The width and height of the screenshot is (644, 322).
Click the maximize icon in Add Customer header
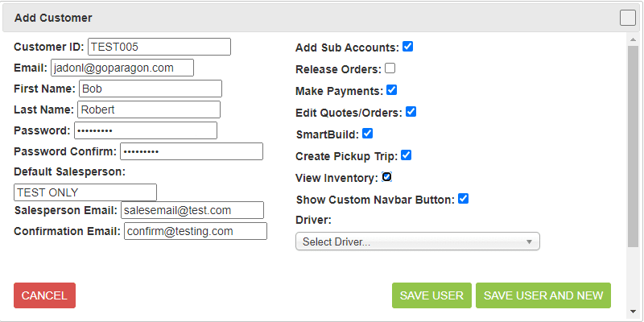coord(627,18)
